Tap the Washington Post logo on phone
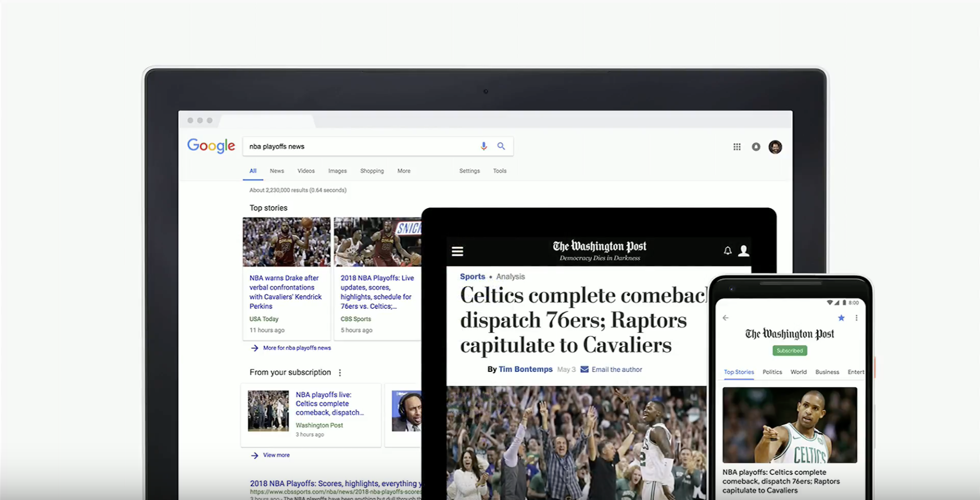Image resolution: width=980 pixels, height=500 pixels. click(789, 334)
